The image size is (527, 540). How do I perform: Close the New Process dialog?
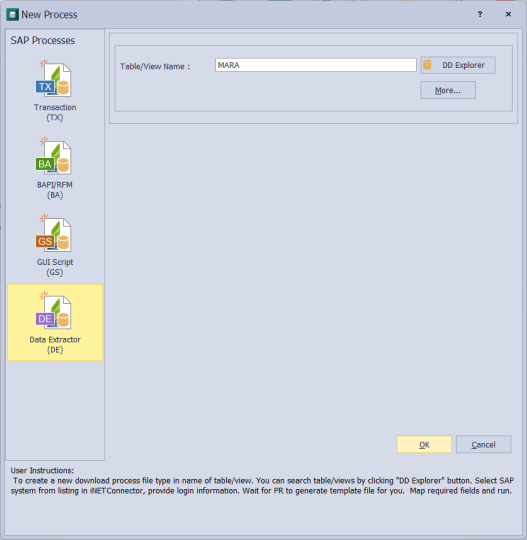[x=508, y=14]
